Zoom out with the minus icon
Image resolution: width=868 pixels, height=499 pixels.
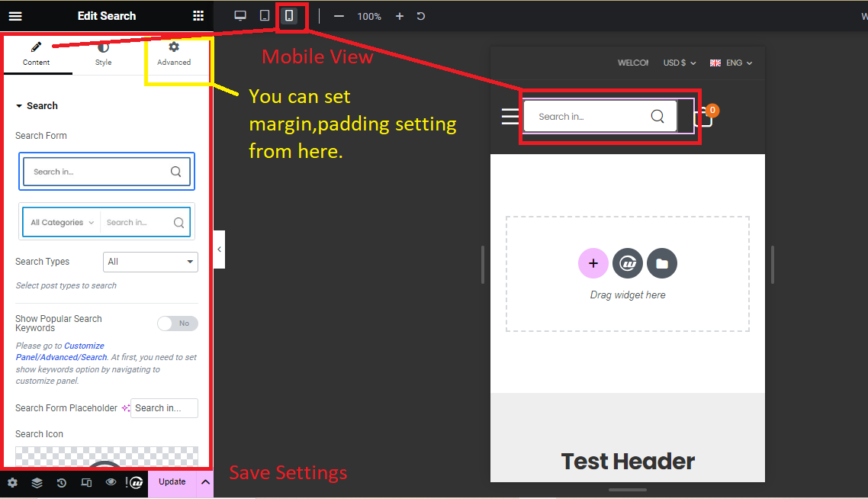[339, 16]
